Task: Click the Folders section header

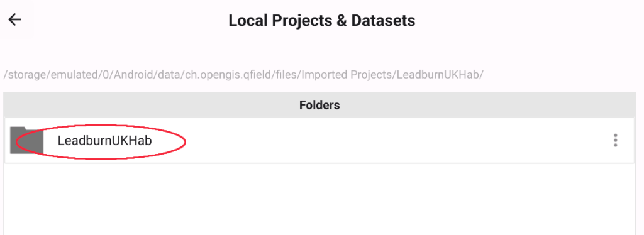Action: (319, 105)
